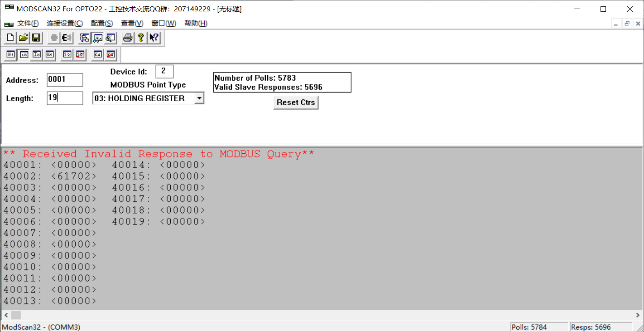Select register 40007 value row
Screen dimensions: 644x332
(50, 233)
